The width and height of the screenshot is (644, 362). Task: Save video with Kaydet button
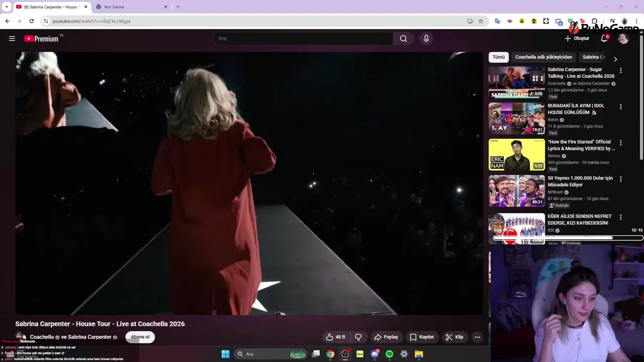(x=422, y=337)
